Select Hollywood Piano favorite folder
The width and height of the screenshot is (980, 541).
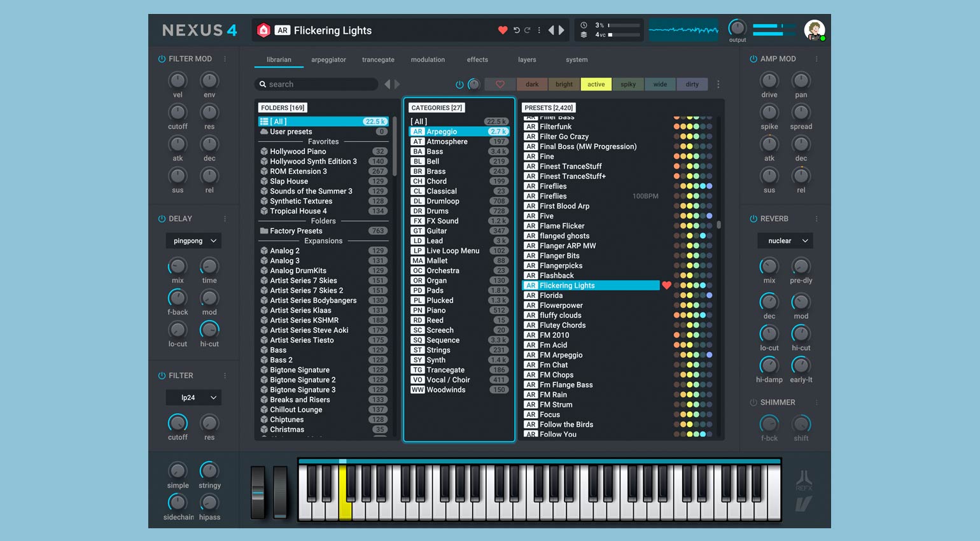tap(323, 151)
